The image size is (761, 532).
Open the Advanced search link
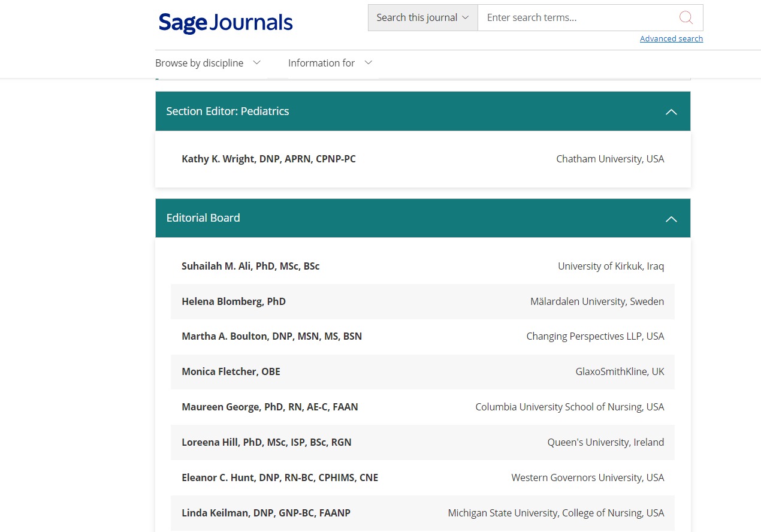click(x=671, y=39)
